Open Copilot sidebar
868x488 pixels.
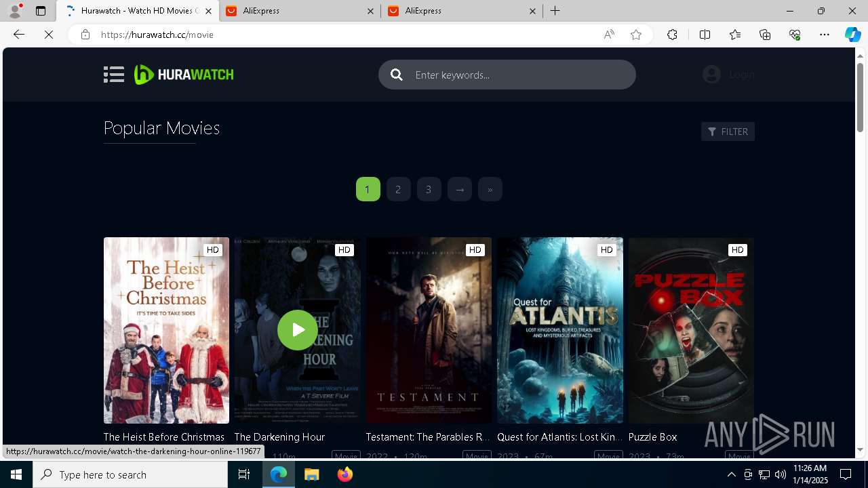click(852, 35)
